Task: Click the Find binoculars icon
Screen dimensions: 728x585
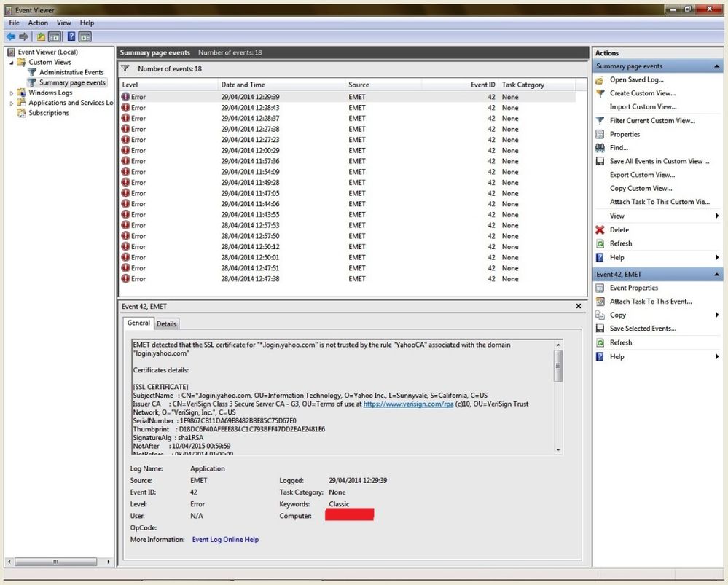Action: click(x=600, y=148)
